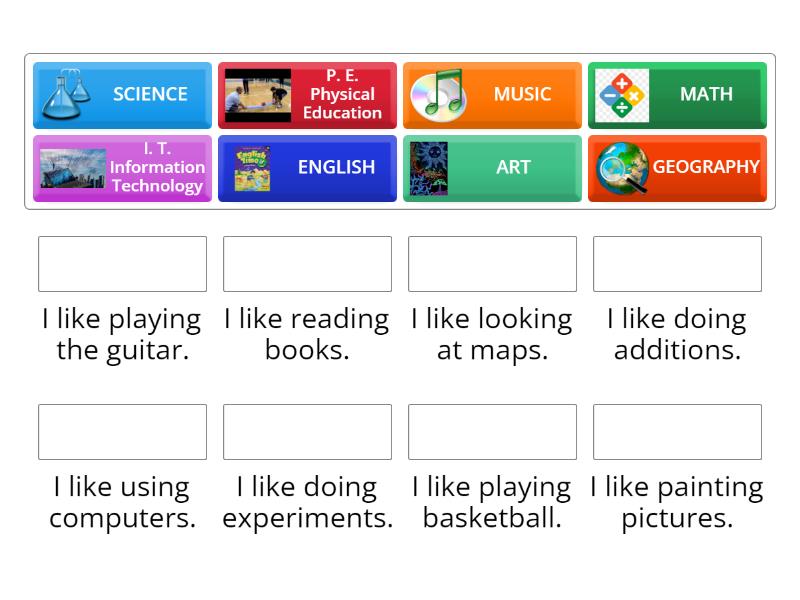
Task: Click the answer box above 'I like doing additions.'
Action: pos(677,263)
